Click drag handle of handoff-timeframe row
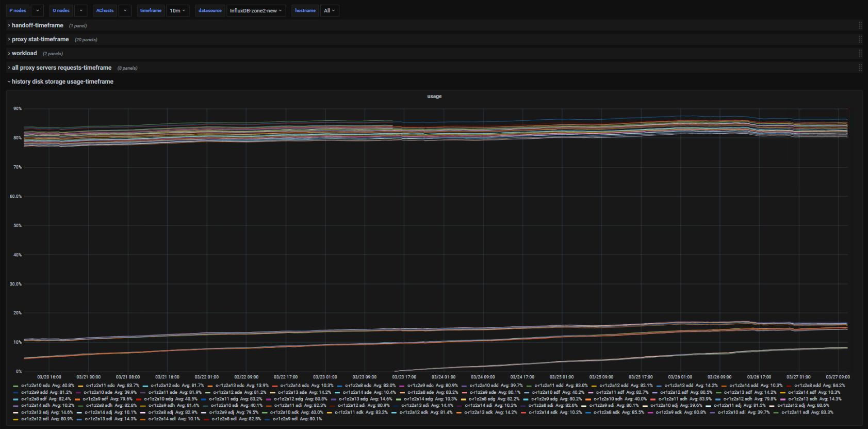868x429 pixels. 860,25
